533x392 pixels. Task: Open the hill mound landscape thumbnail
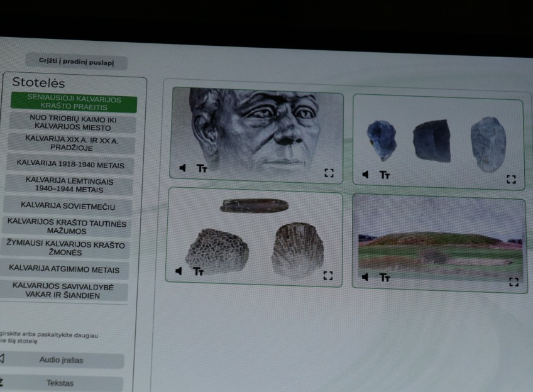(439, 243)
